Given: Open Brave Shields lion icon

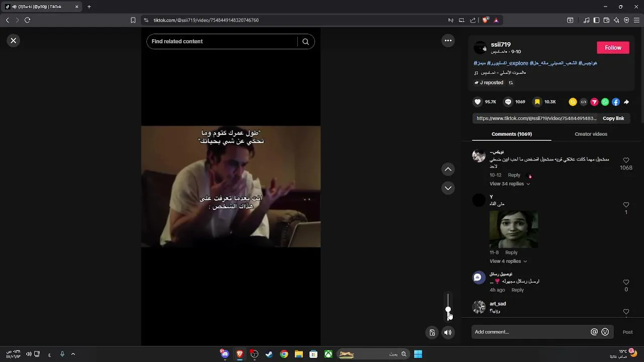Looking at the screenshot, I should click(485, 20).
